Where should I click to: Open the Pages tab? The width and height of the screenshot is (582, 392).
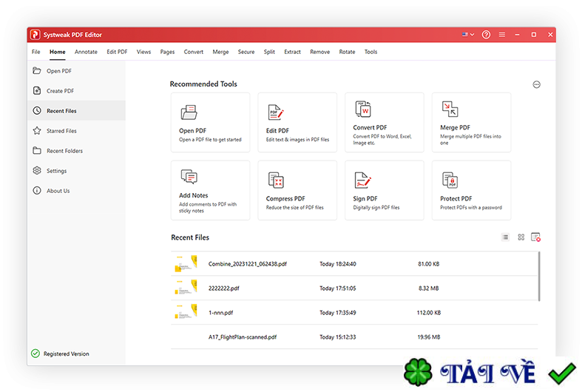pos(167,52)
